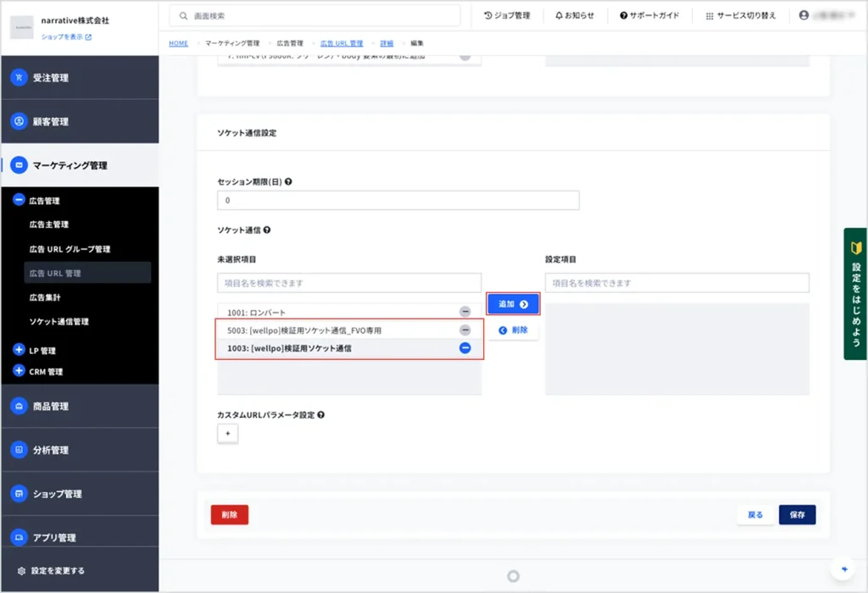Click the 保存 button
The width and height of the screenshot is (868, 593).
pyautogui.click(x=797, y=514)
